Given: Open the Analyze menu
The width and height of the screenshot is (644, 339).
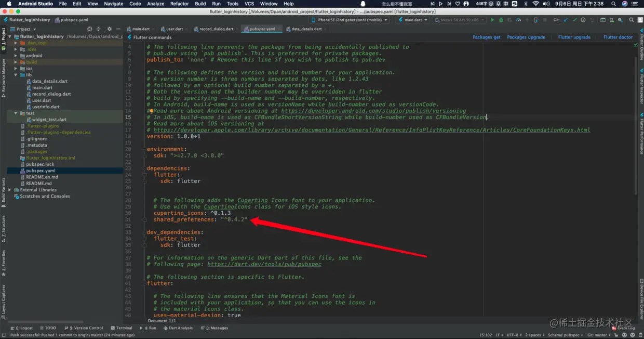Looking at the screenshot, I should pyautogui.click(x=155, y=4).
